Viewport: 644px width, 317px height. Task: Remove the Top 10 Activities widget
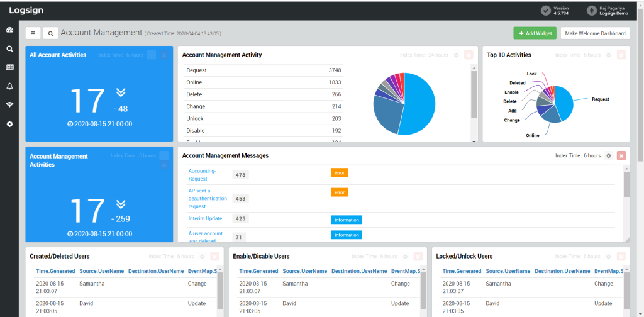(621, 55)
